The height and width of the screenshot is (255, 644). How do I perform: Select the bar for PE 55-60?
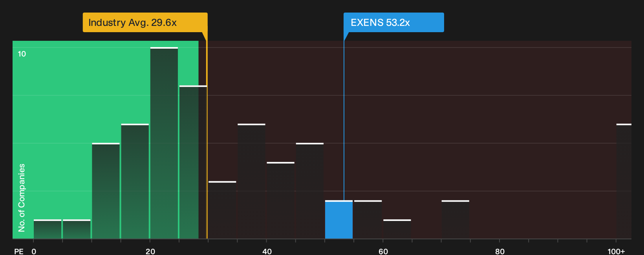368,220
